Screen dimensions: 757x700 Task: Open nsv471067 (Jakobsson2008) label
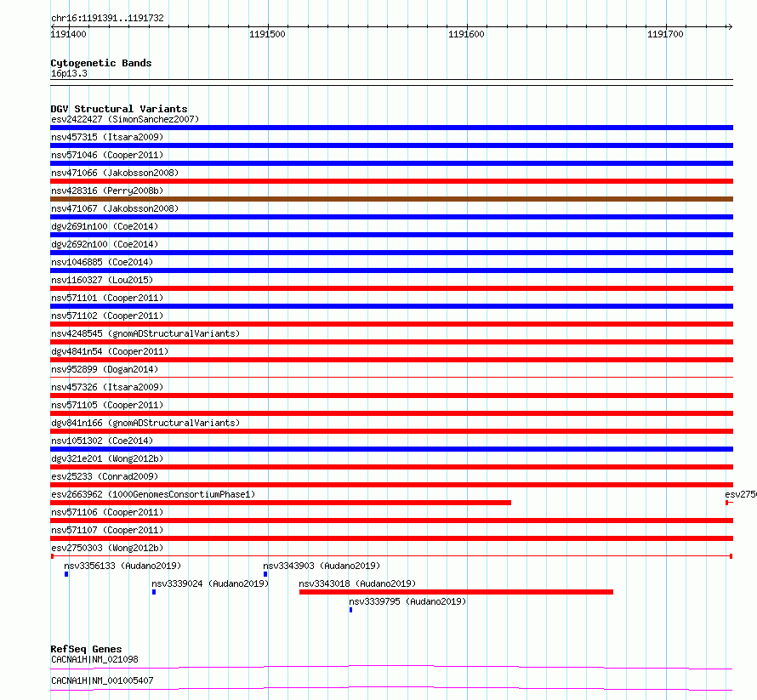click(115, 208)
